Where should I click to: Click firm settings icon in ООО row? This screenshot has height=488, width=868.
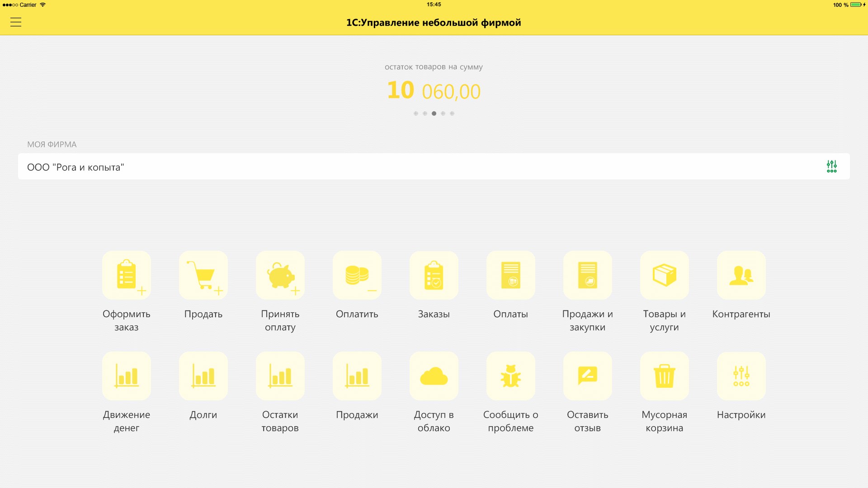(831, 166)
